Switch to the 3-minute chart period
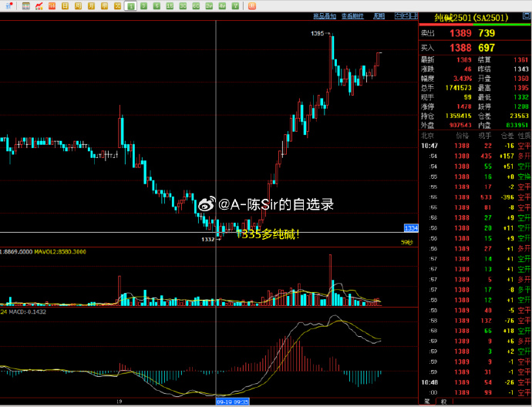The height and width of the screenshot is (407, 532). pos(144,6)
